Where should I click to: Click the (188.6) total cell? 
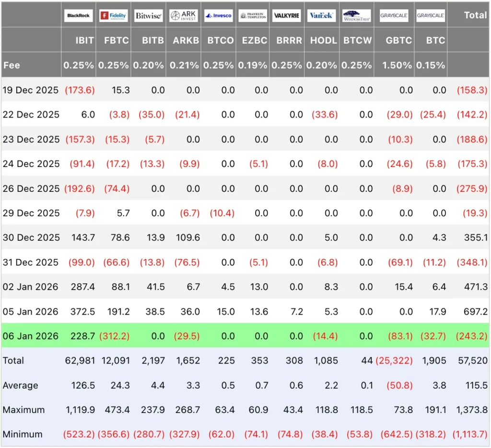472,140
